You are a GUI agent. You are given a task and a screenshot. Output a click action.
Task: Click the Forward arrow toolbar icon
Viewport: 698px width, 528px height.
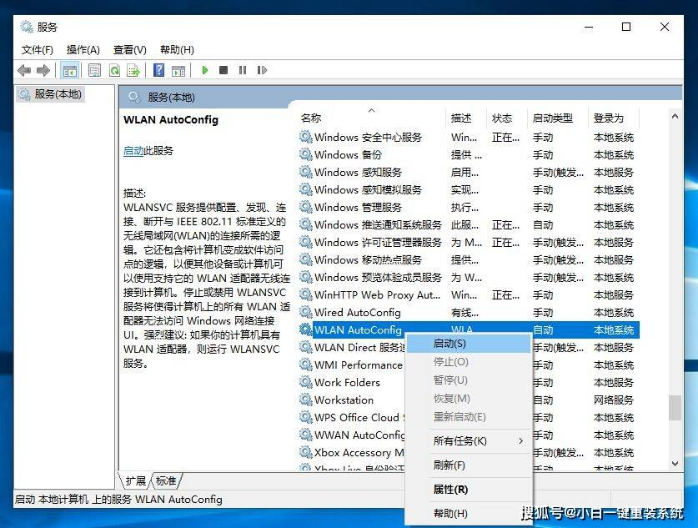click(43, 70)
